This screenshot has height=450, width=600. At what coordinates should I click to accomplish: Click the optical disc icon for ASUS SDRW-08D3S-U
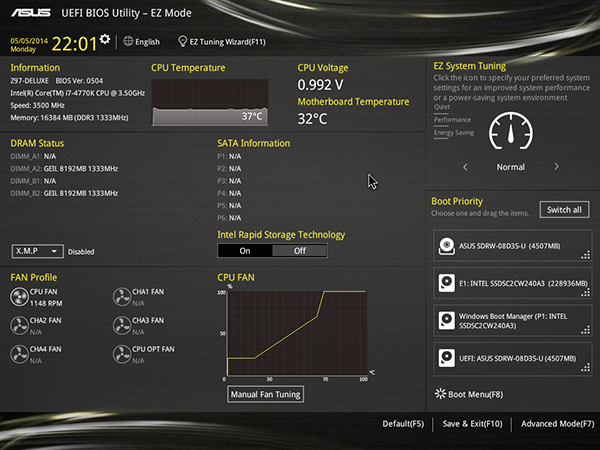point(447,246)
